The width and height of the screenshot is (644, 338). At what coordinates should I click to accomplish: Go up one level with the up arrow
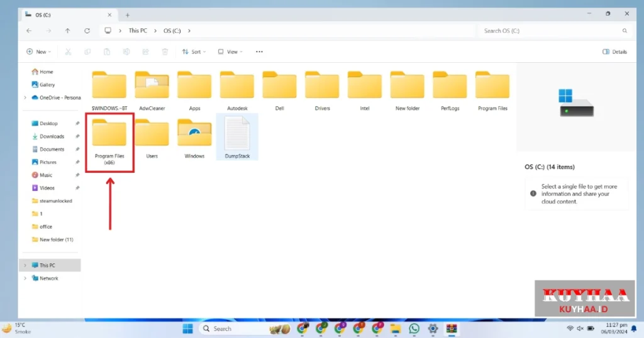click(68, 31)
